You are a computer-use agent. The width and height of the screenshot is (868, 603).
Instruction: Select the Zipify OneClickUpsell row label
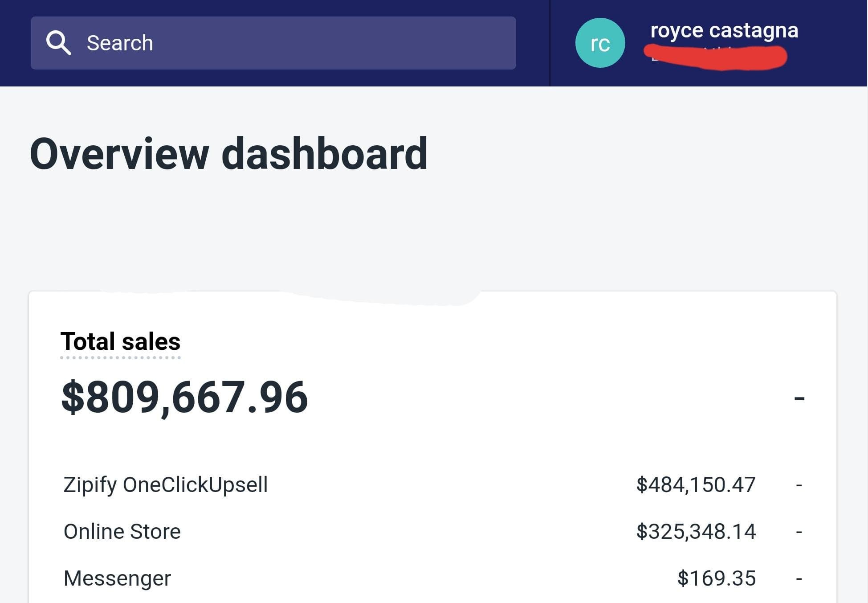[166, 484]
